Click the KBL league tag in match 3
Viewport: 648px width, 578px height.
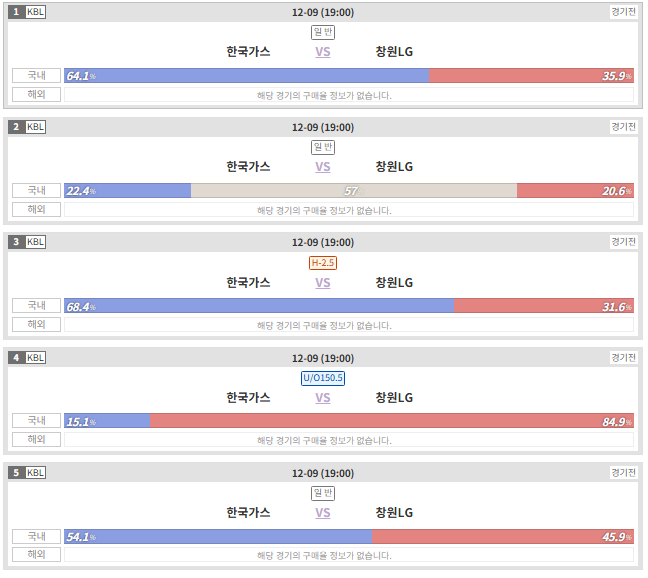coord(36,242)
